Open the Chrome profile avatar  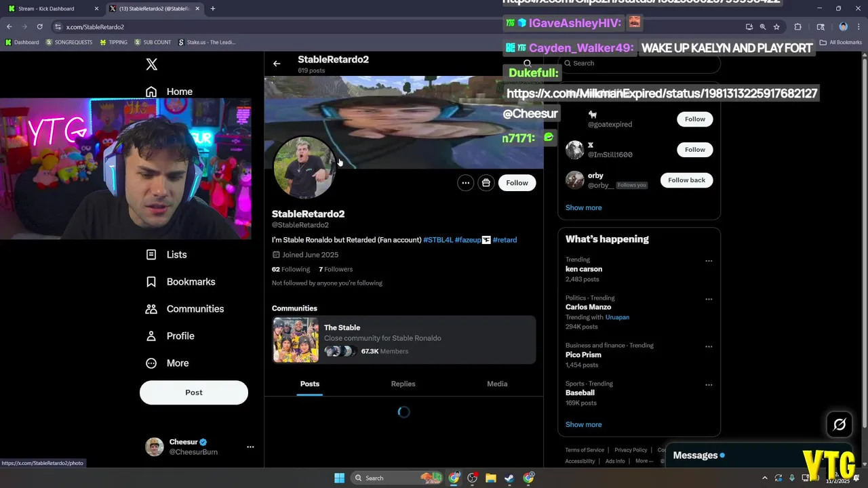[844, 26]
